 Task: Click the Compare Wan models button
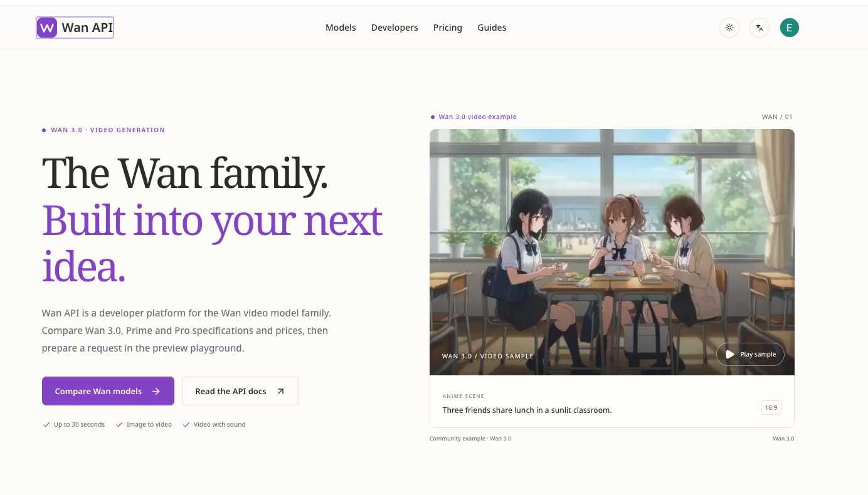(108, 391)
